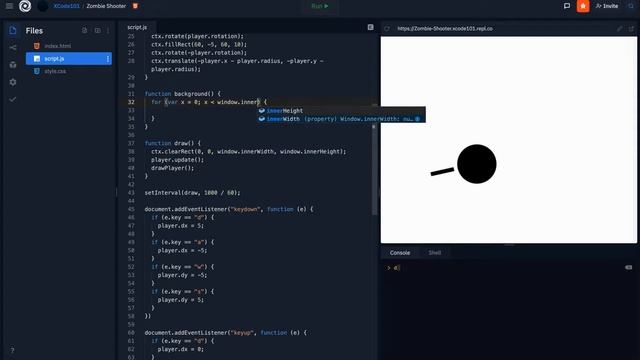This screenshot has width=640, height=360.
Task: Click the search icon at top right
Action: point(631,6)
